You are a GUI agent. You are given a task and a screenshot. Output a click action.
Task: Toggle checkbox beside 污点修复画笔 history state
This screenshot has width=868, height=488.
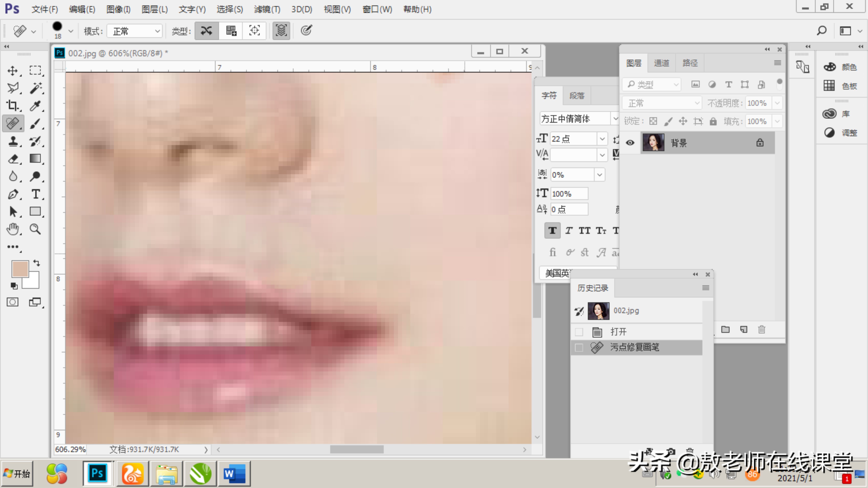(x=579, y=348)
